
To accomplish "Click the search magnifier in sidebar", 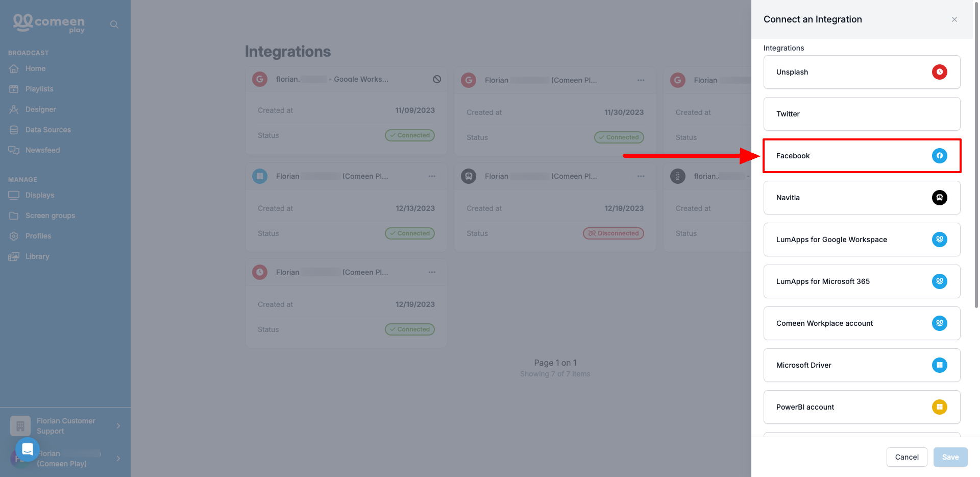I will pos(114,25).
